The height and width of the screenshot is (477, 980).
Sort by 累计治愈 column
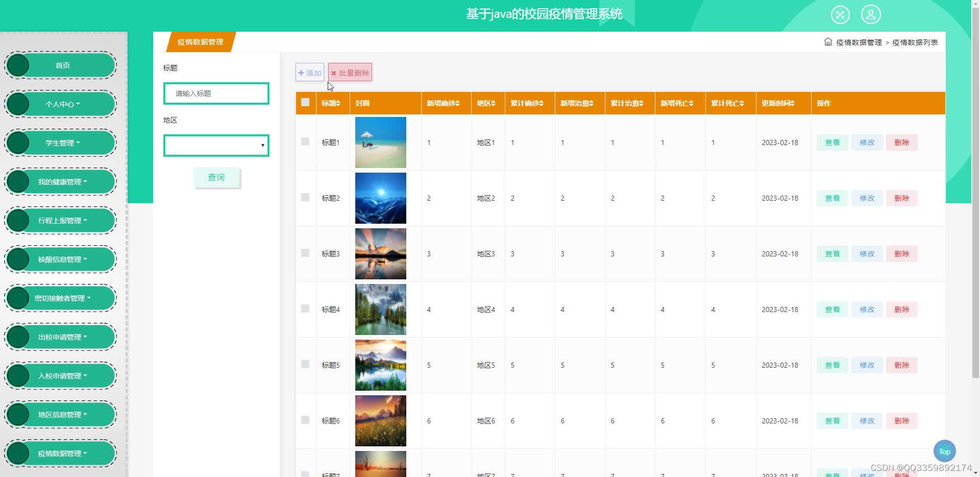627,103
